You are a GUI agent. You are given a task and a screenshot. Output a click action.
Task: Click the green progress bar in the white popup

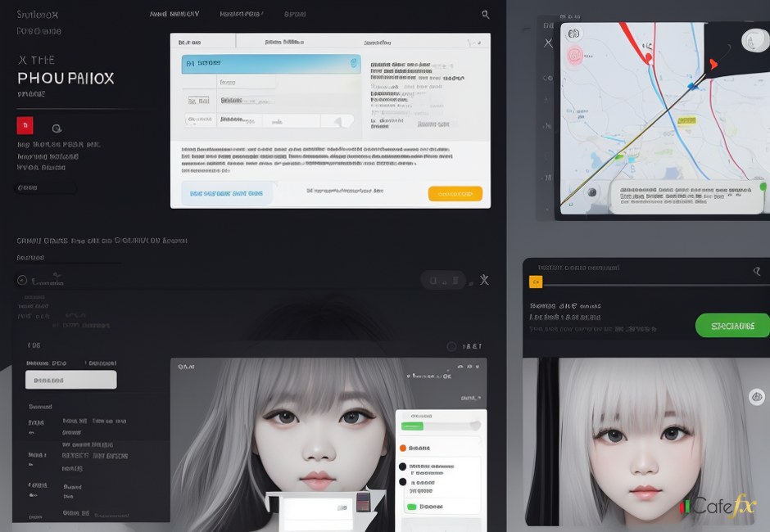[413, 426]
